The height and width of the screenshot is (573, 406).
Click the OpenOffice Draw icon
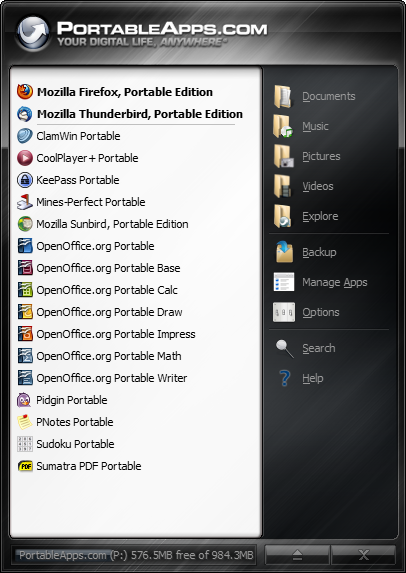(x=25, y=312)
